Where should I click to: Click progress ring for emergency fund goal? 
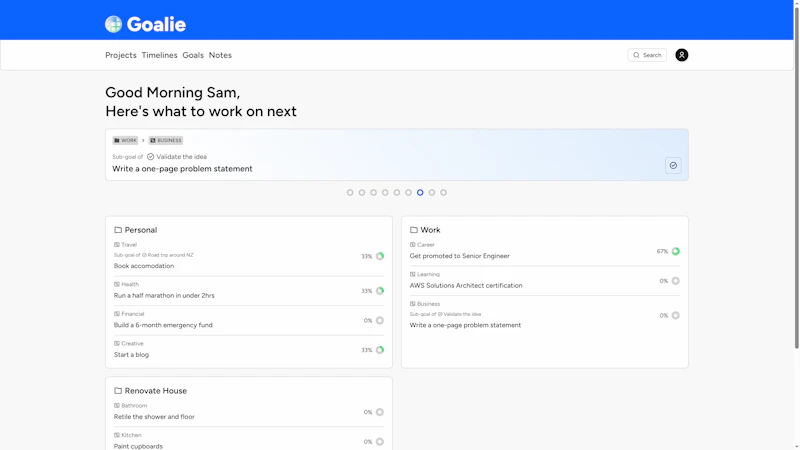point(380,320)
